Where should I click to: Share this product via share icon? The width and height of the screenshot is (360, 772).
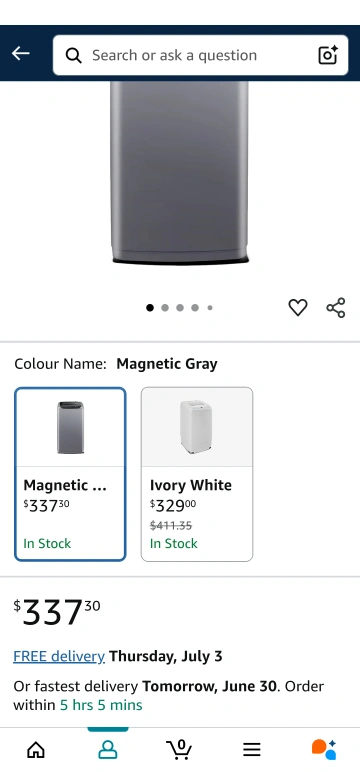click(x=336, y=308)
